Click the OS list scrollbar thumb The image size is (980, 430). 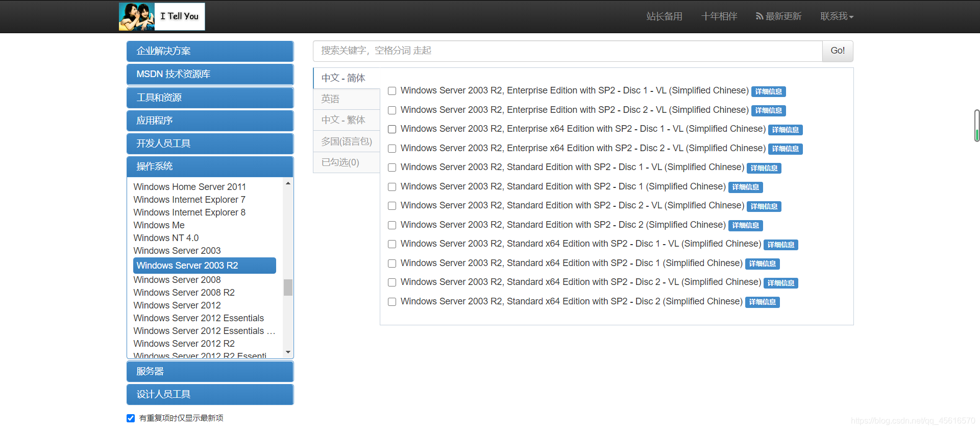pos(288,288)
